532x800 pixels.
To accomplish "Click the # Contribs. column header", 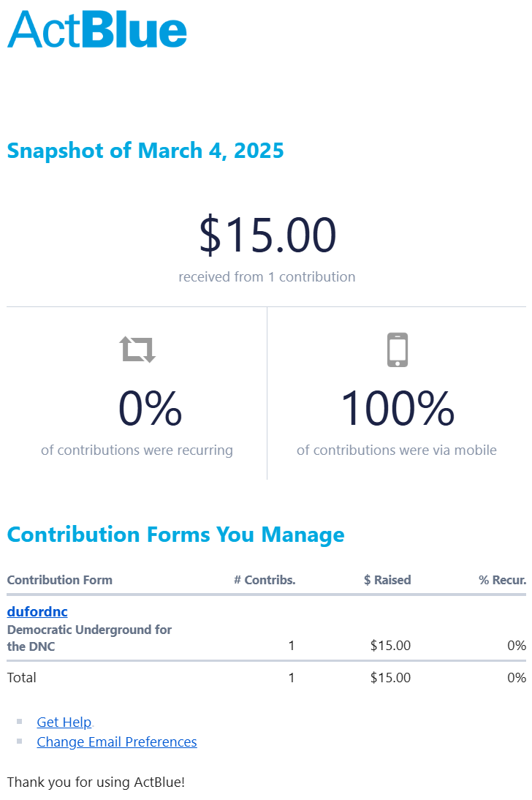I will [x=265, y=580].
